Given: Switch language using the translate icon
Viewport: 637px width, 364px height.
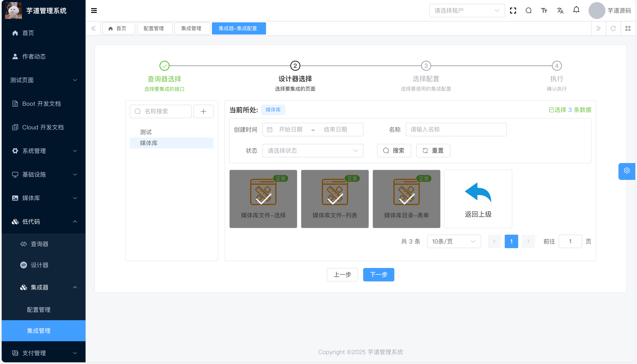Looking at the screenshot, I should click(560, 11).
